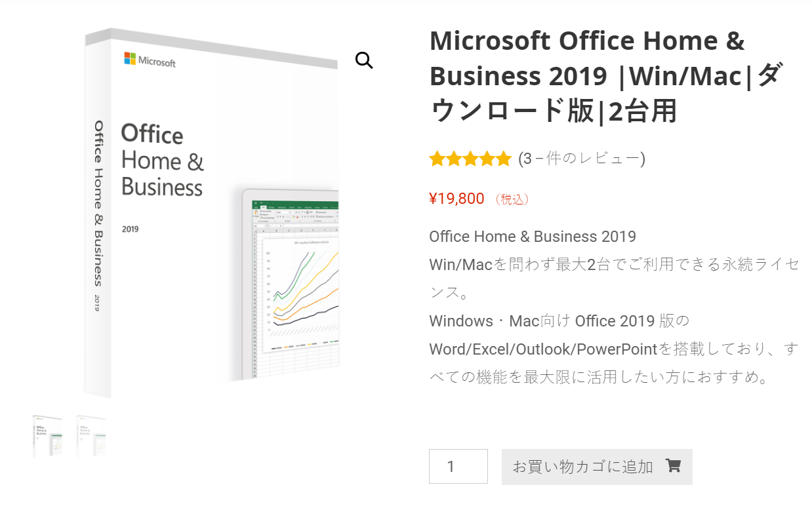Select the first product thumbnail below the image

[x=48, y=436]
